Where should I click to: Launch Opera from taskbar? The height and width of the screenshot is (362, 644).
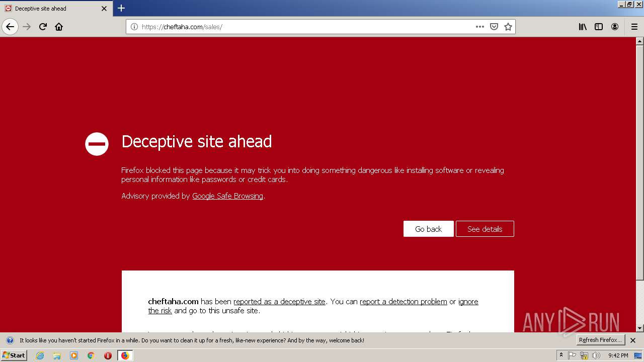pos(108,355)
